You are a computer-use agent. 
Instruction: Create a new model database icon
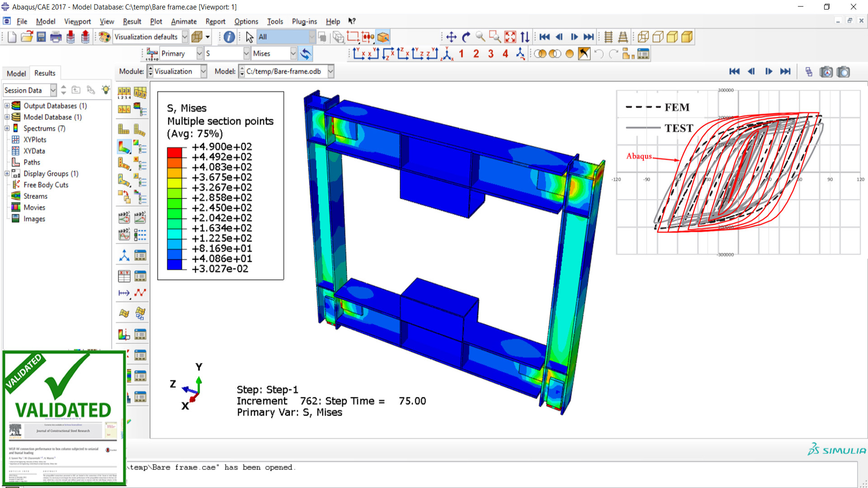pyautogui.click(x=12, y=37)
